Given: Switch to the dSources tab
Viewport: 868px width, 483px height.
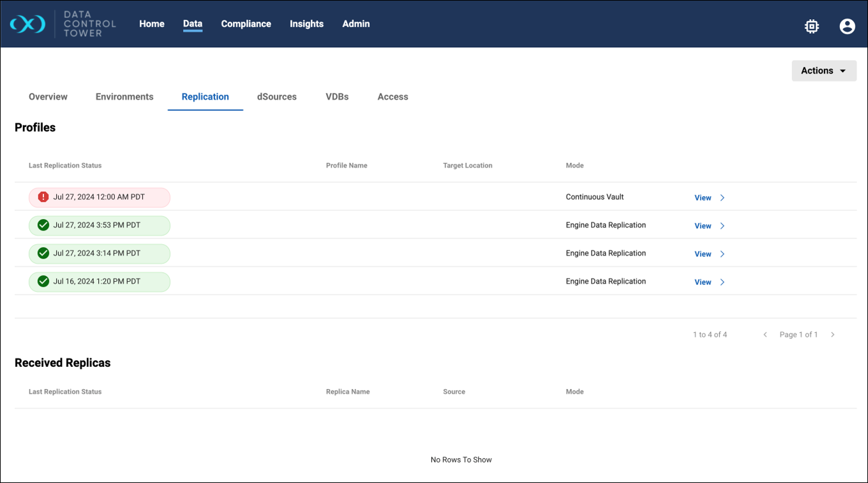Looking at the screenshot, I should click(x=276, y=97).
